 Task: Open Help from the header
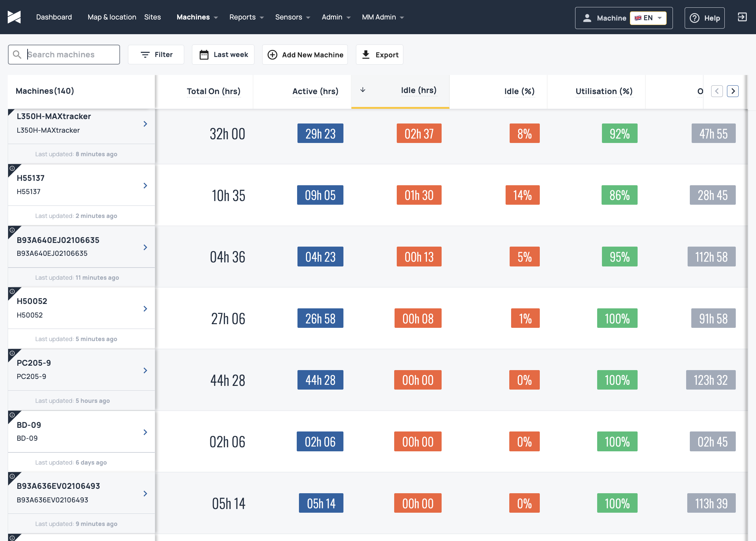pos(705,18)
